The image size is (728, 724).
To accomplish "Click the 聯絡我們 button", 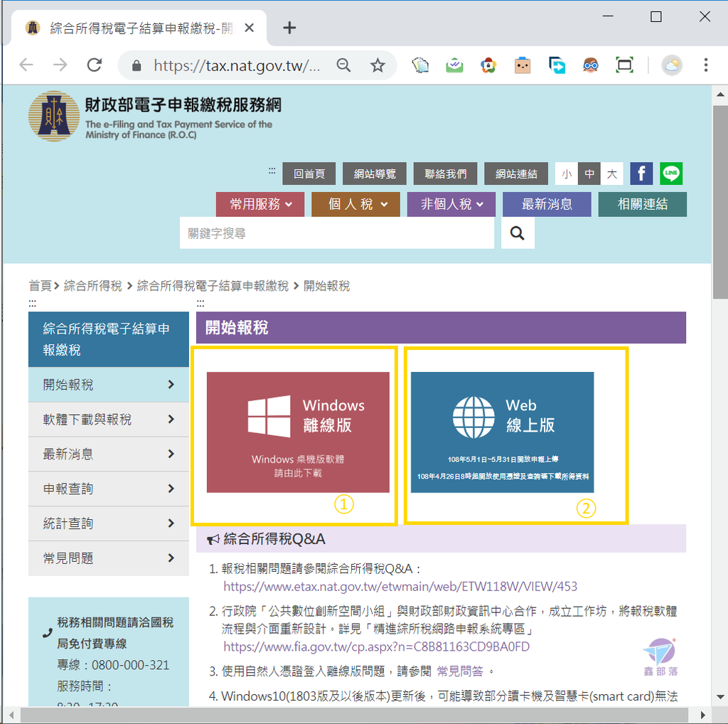I will (x=445, y=174).
